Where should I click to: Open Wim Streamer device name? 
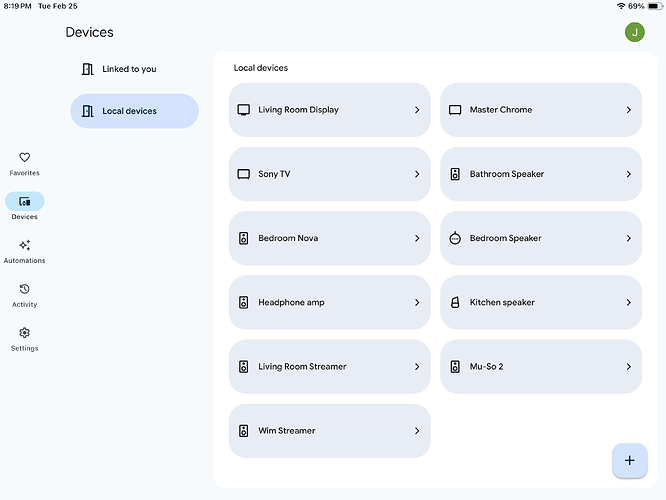287,431
